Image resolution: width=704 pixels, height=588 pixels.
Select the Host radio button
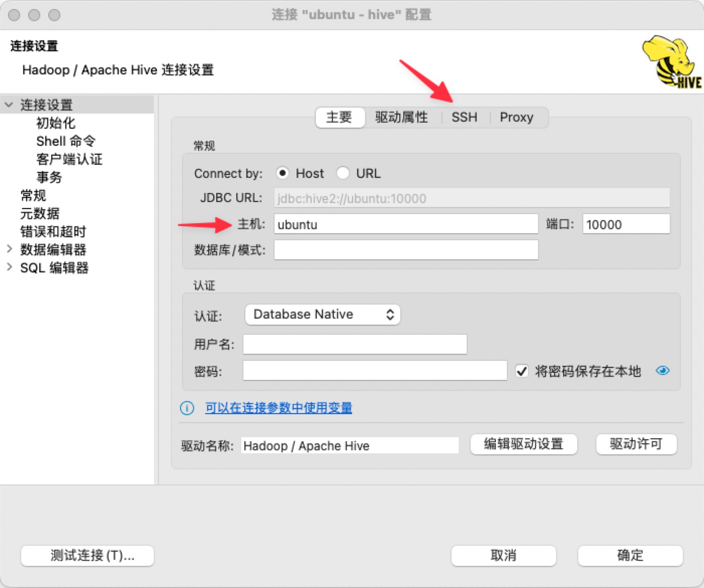(x=283, y=173)
